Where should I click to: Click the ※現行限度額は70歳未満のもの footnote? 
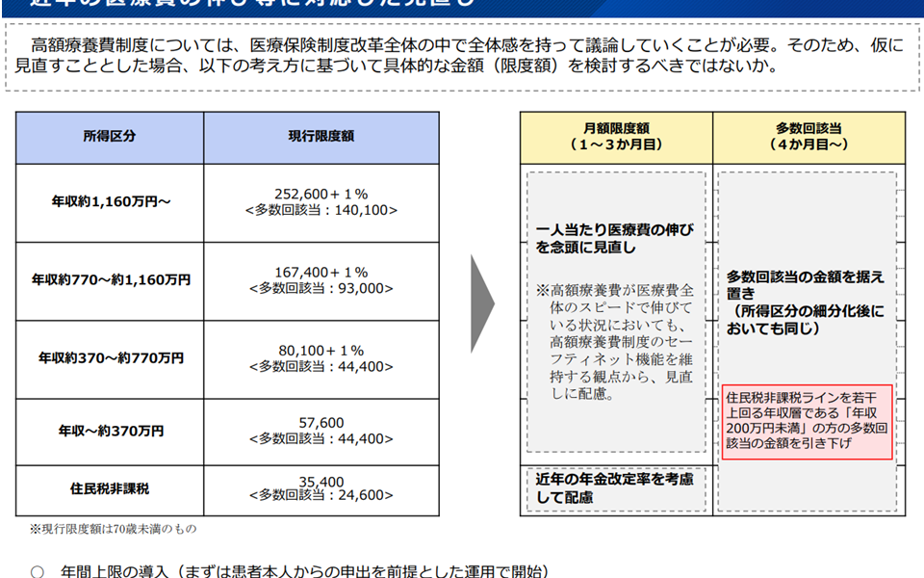[114, 529]
